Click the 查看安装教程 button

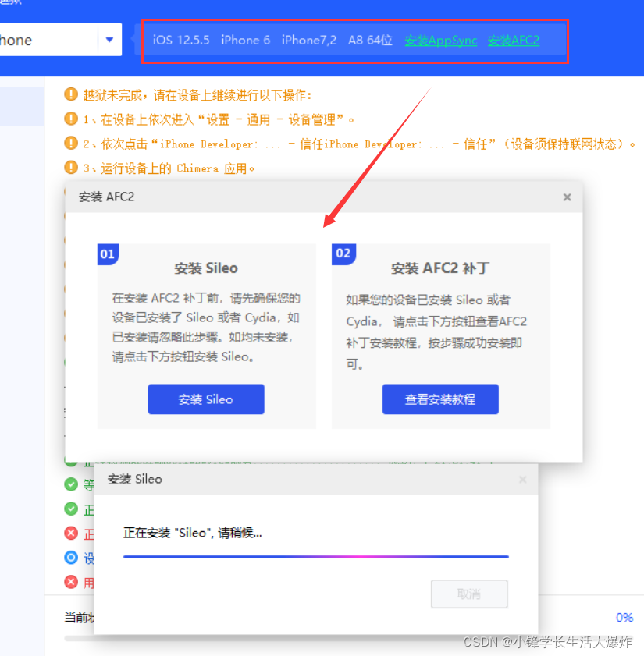point(440,399)
